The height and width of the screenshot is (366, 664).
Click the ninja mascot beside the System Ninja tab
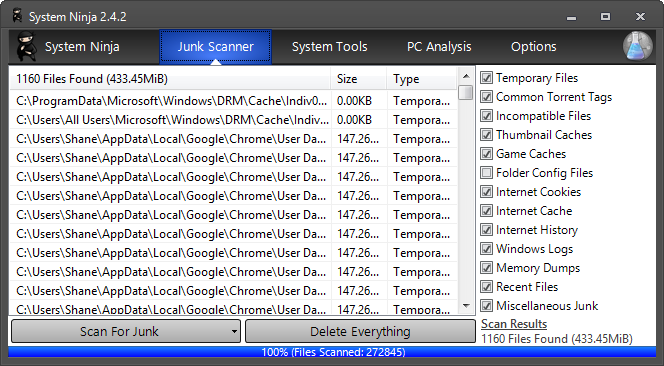point(26,47)
